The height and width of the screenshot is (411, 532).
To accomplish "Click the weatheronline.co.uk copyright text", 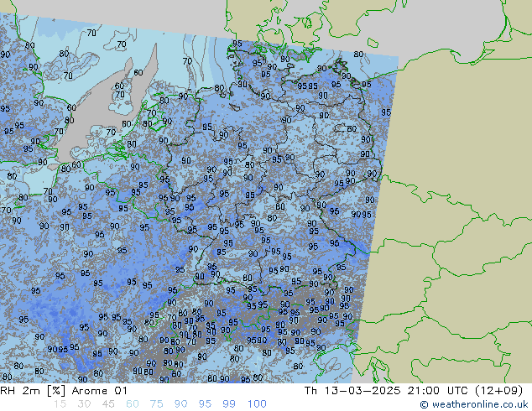I will pyautogui.click(x=474, y=404).
